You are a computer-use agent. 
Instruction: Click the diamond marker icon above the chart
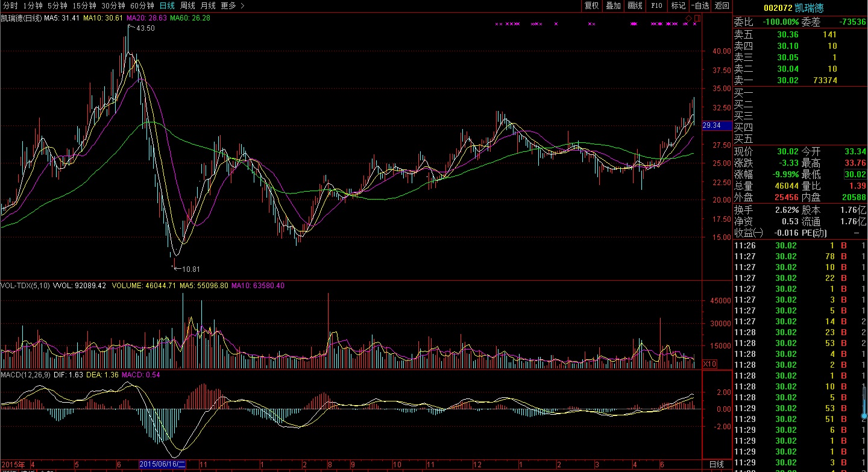click(688, 19)
